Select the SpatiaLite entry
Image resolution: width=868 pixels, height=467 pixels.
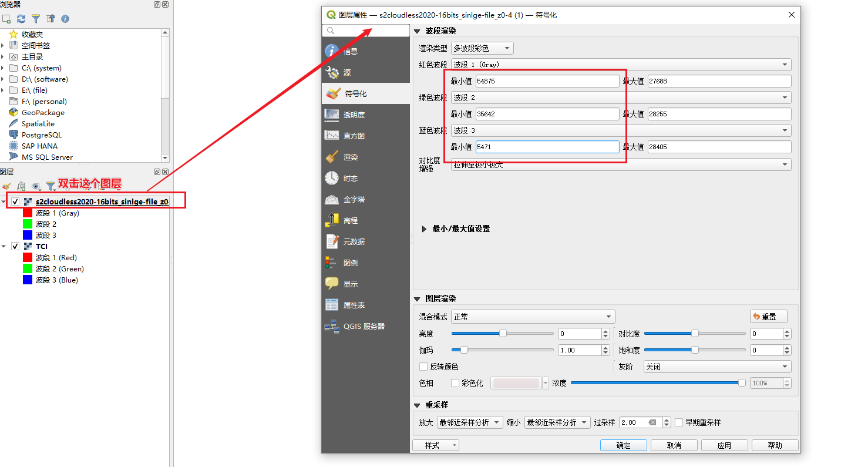pyautogui.click(x=38, y=123)
